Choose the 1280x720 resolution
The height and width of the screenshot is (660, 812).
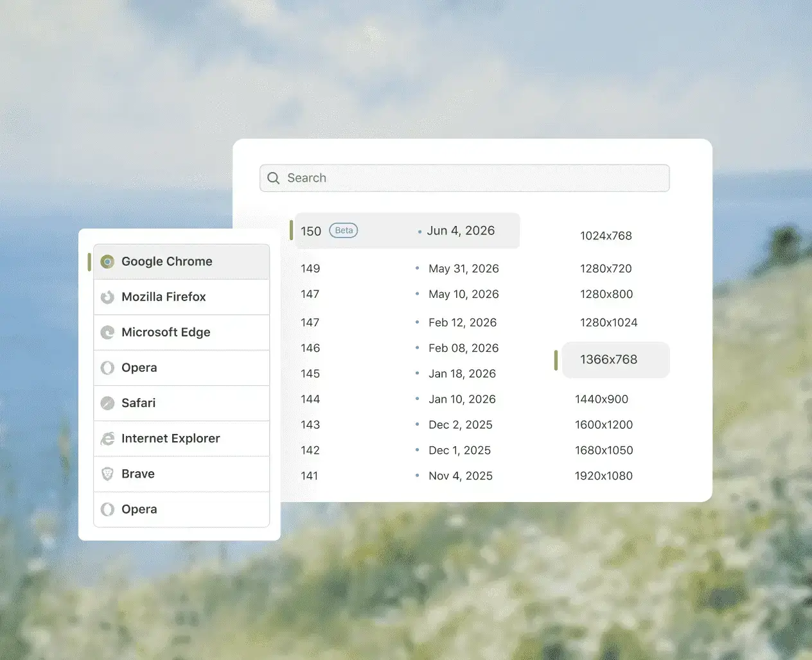[606, 268]
